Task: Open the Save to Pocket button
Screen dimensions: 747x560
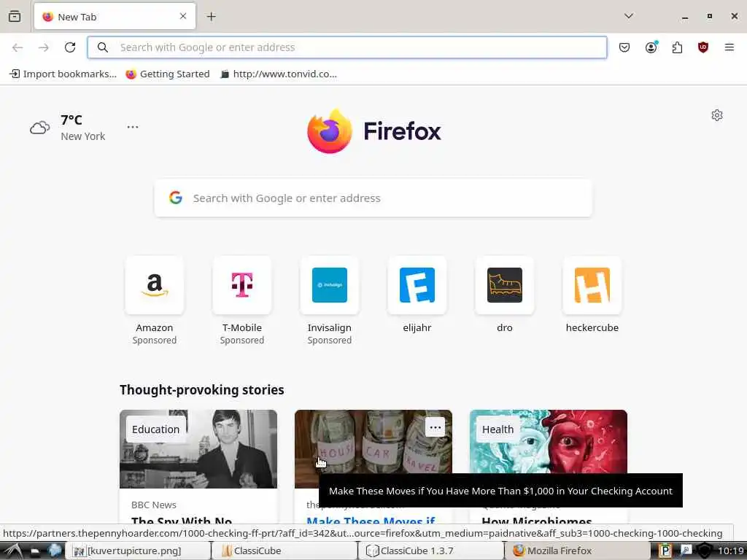Action: tap(624, 47)
